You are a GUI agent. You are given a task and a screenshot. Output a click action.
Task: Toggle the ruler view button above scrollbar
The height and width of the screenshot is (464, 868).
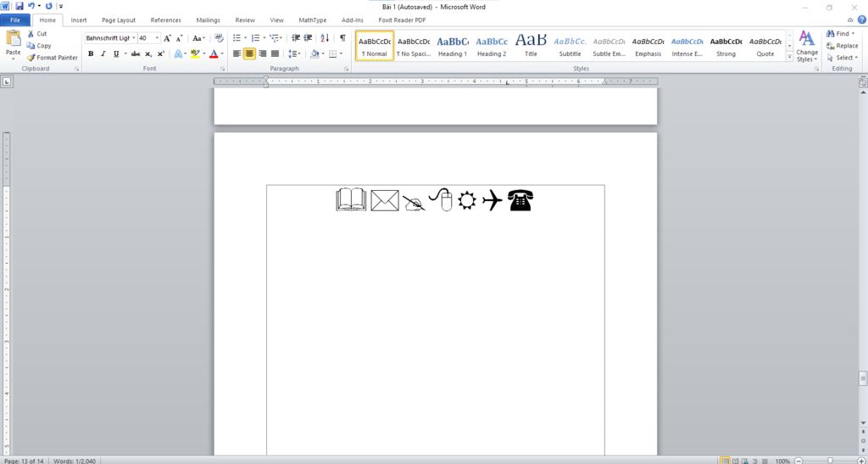pyautogui.click(x=862, y=82)
